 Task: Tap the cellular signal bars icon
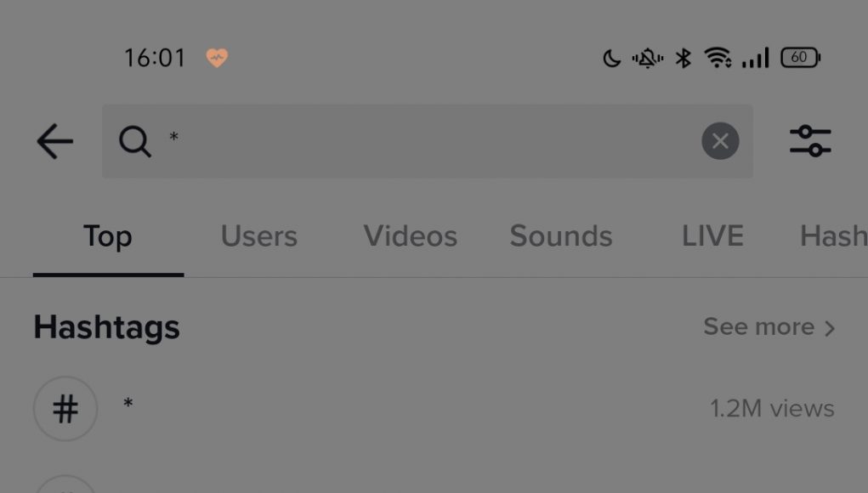[x=756, y=58]
